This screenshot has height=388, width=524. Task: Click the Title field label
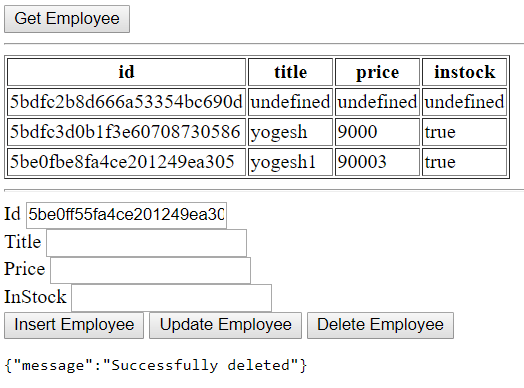point(23,242)
